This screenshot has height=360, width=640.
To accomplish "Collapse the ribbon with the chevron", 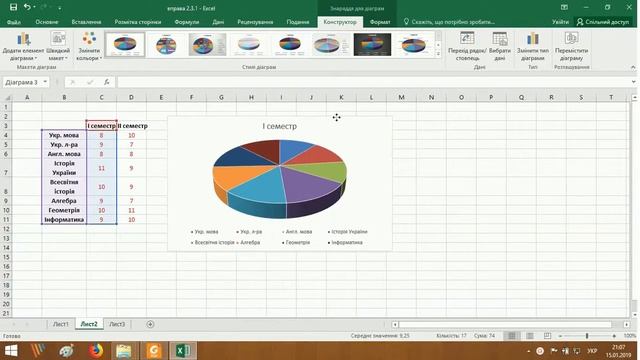I will click(633, 67).
